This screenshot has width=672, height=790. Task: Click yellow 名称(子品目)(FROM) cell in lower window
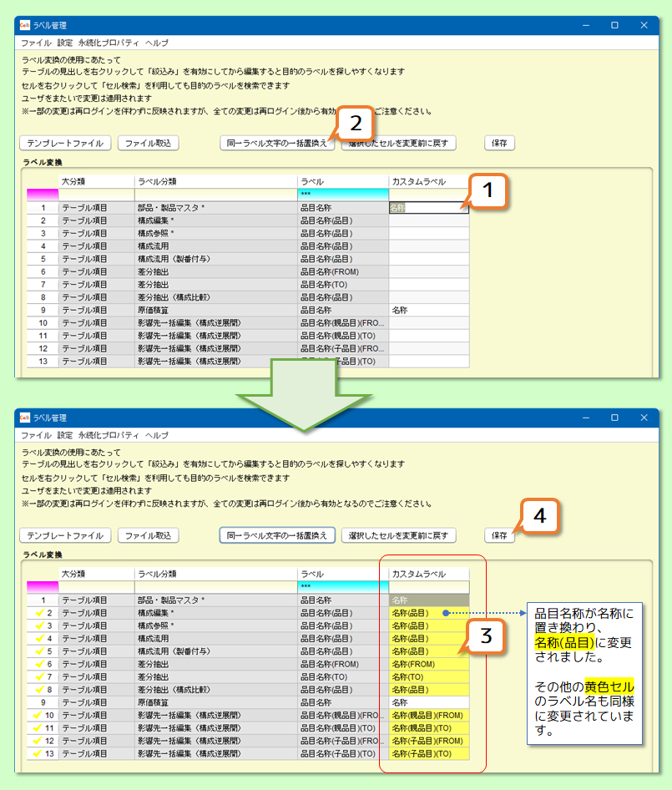(429, 741)
